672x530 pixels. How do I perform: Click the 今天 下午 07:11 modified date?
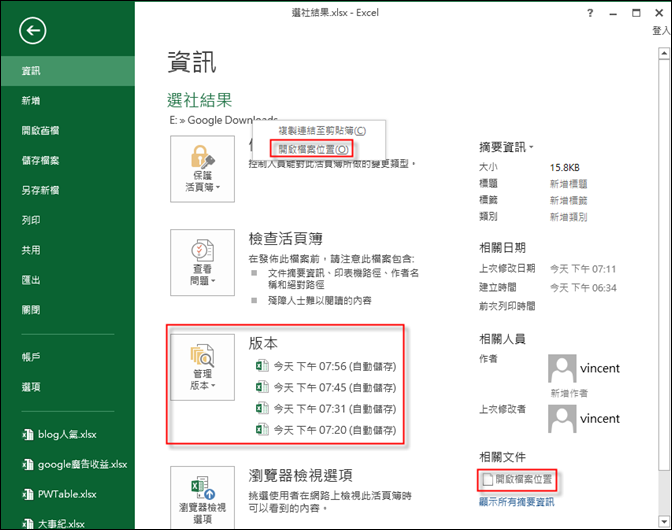point(583,269)
